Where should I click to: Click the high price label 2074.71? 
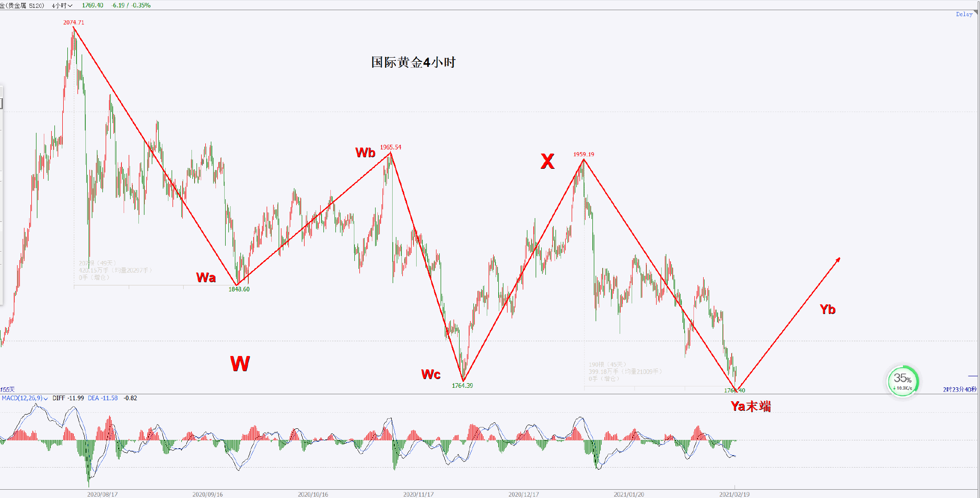74,22
